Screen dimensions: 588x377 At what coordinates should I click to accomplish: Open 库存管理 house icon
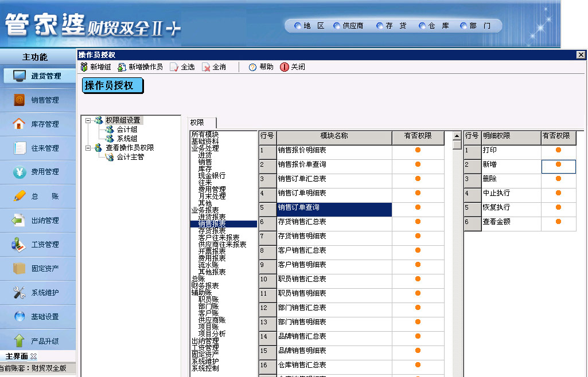[x=19, y=124]
